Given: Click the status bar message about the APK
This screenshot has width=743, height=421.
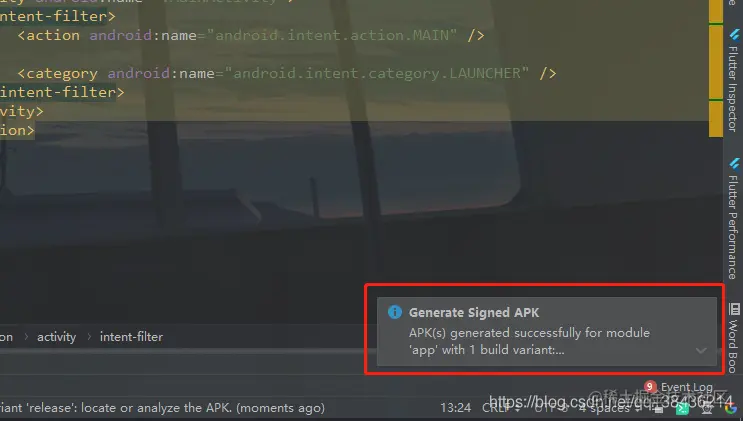Looking at the screenshot, I should pyautogui.click(x=163, y=408).
